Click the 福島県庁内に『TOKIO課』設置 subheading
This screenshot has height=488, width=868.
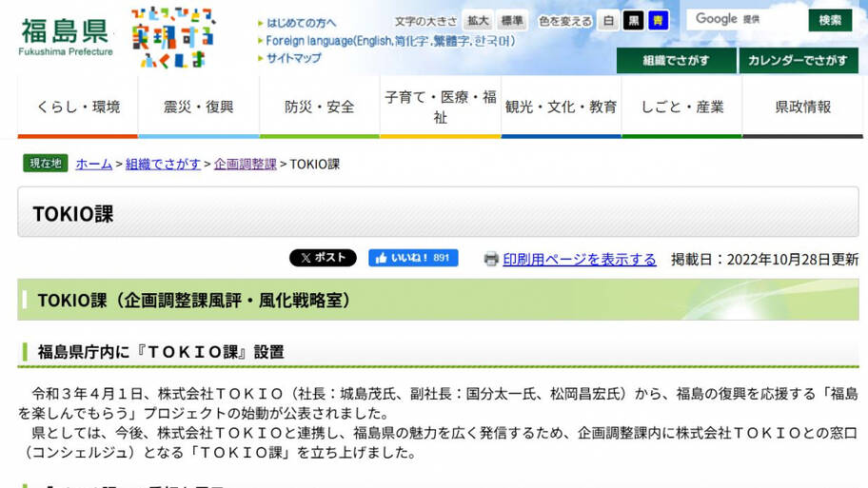pyautogui.click(x=161, y=352)
